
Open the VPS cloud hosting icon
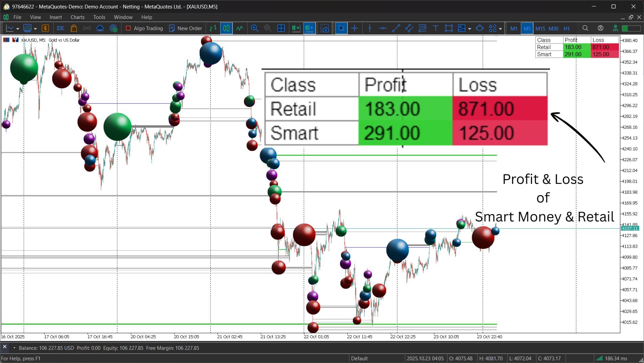[x=100, y=28]
